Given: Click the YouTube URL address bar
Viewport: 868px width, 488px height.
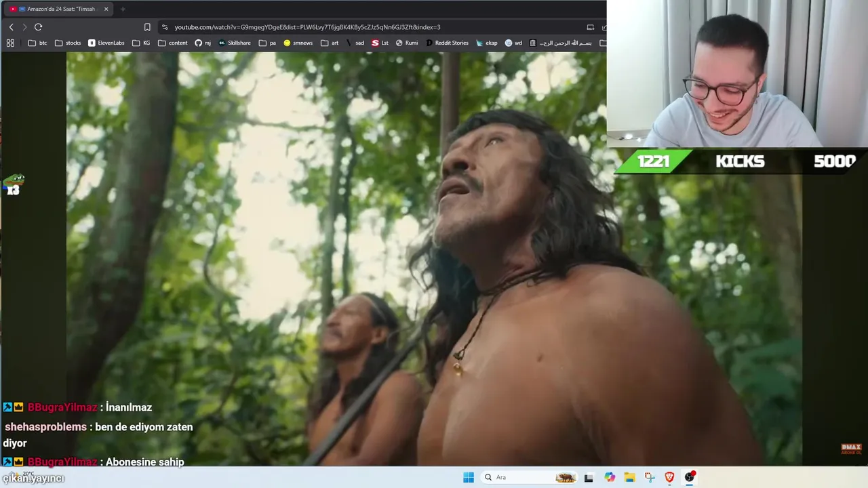Looking at the screenshot, I should click(307, 27).
